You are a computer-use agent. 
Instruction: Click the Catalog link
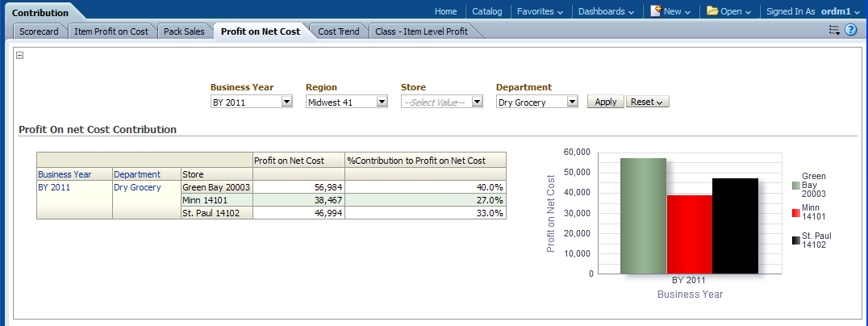486,11
